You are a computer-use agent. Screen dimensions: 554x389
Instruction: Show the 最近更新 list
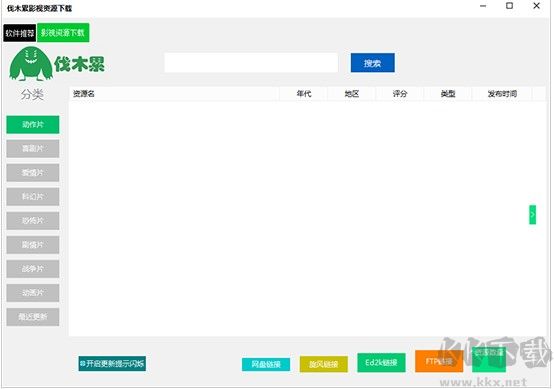pos(33,317)
